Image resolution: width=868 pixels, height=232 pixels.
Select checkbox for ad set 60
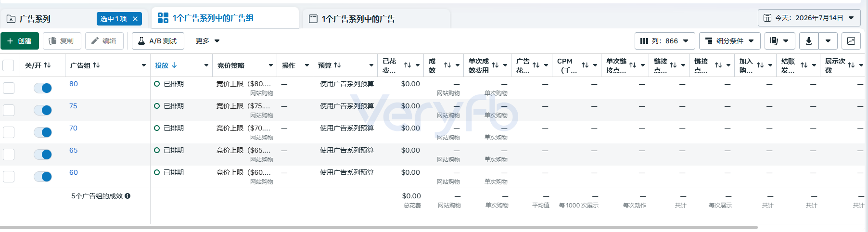coord(9,176)
